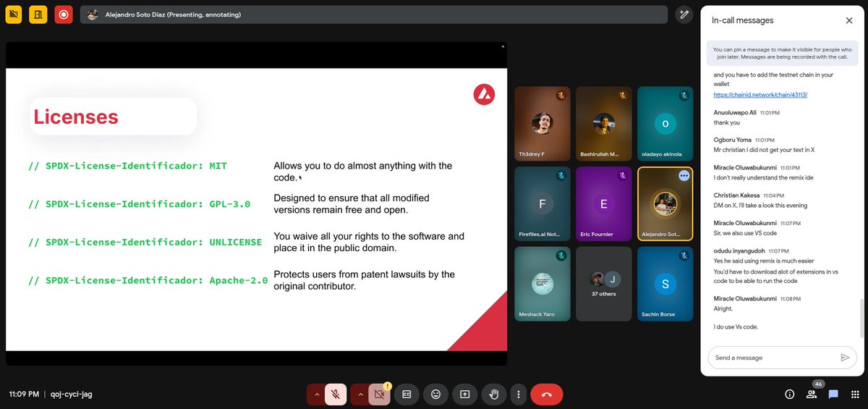
Task: Open the More options menu
Action: coord(518,395)
